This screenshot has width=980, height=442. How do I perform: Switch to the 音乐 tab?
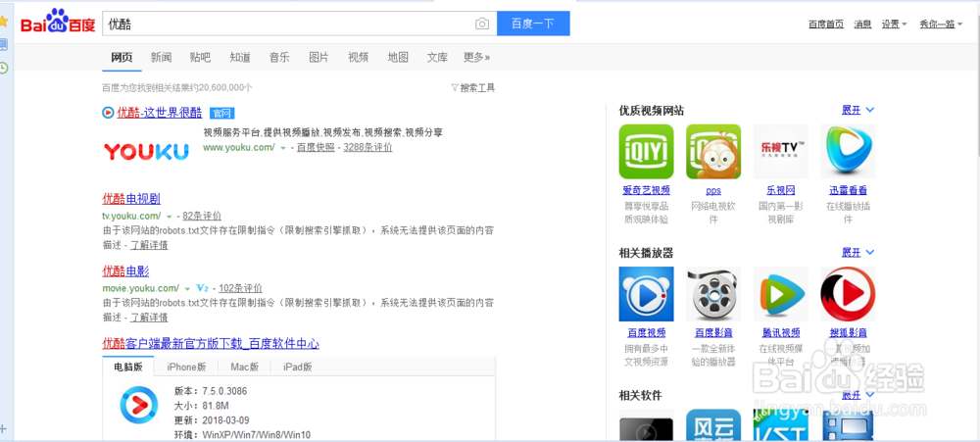[x=279, y=58]
